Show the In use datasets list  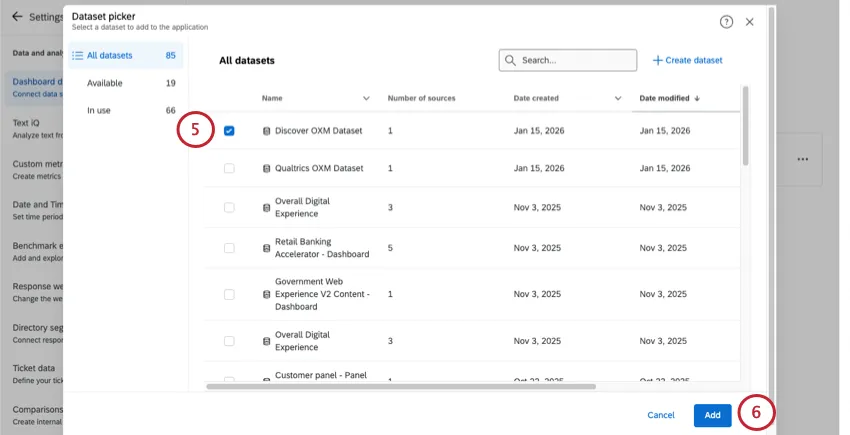coord(99,110)
